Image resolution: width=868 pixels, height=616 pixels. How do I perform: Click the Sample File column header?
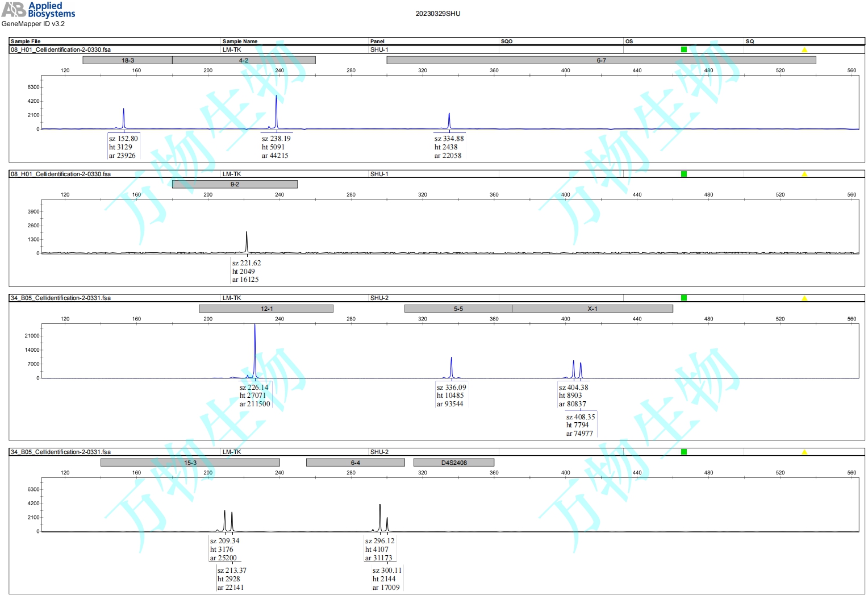(x=26, y=41)
